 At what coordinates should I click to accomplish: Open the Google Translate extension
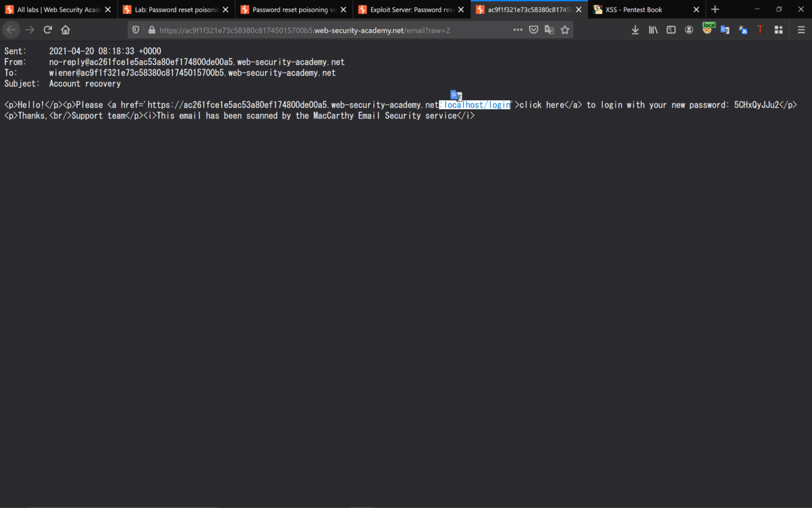[x=725, y=30]
